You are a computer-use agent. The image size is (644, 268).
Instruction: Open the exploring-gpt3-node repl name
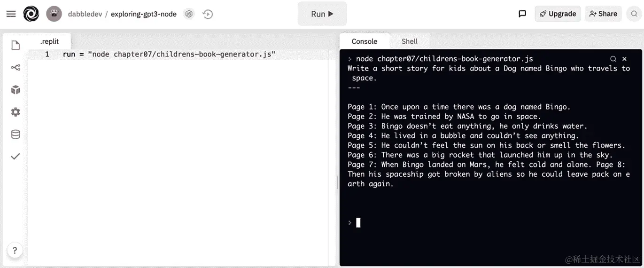coord(144,14)
